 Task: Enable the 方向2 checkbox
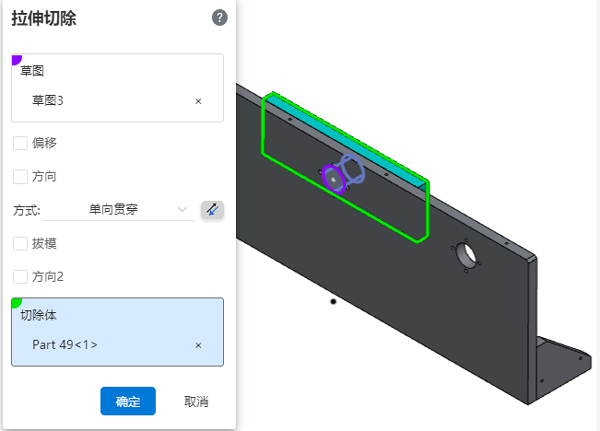[20, 276]
